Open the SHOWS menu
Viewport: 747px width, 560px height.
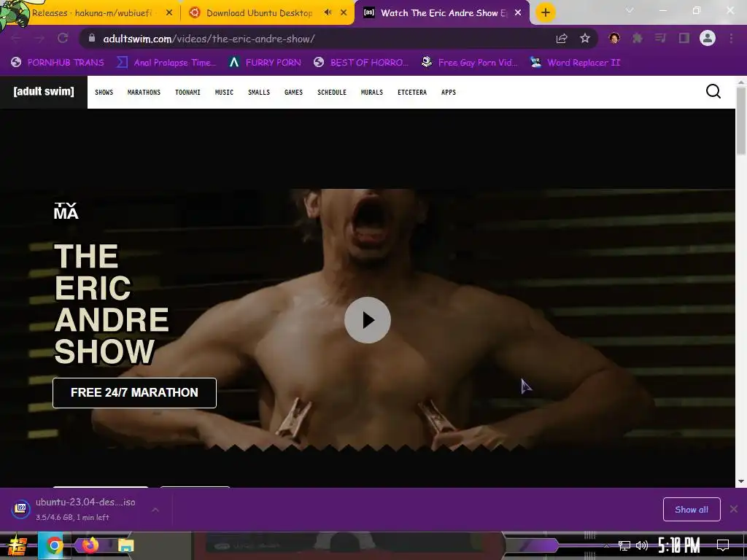tap(104, 93)
